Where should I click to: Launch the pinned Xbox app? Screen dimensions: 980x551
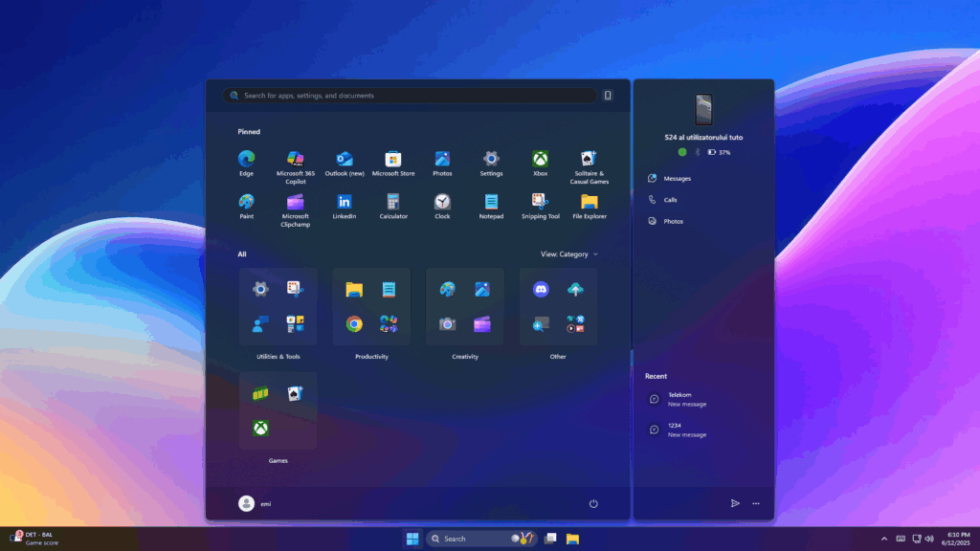click(x=540, y=164)
